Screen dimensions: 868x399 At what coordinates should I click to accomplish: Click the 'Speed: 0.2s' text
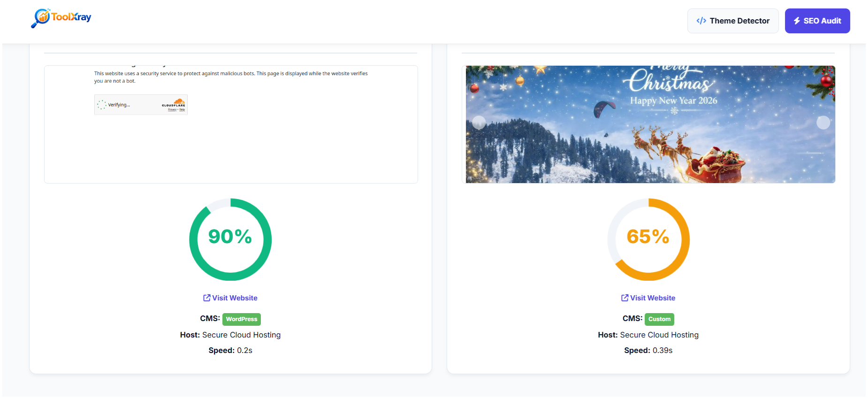click(230, 351)
